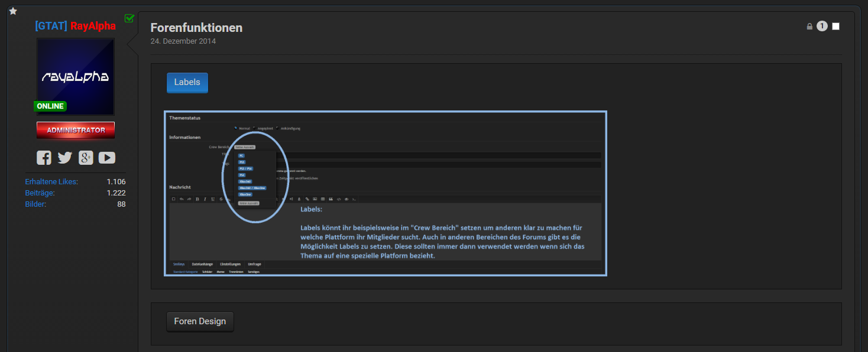Click the Forenfunktionen post title

click(196, 28)
